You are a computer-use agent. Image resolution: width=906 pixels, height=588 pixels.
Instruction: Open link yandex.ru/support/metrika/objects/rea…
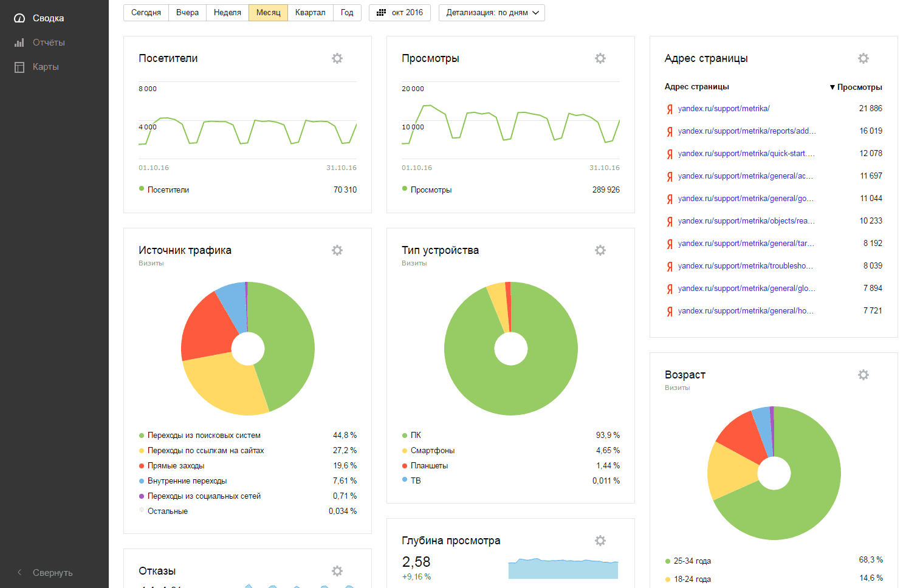746,221
